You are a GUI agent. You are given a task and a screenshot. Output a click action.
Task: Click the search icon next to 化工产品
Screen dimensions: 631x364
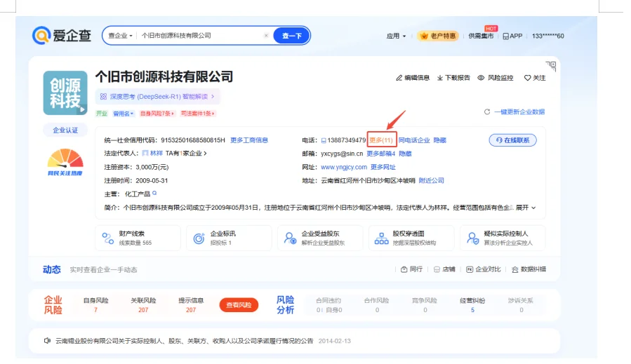click(x=154, y=194)
